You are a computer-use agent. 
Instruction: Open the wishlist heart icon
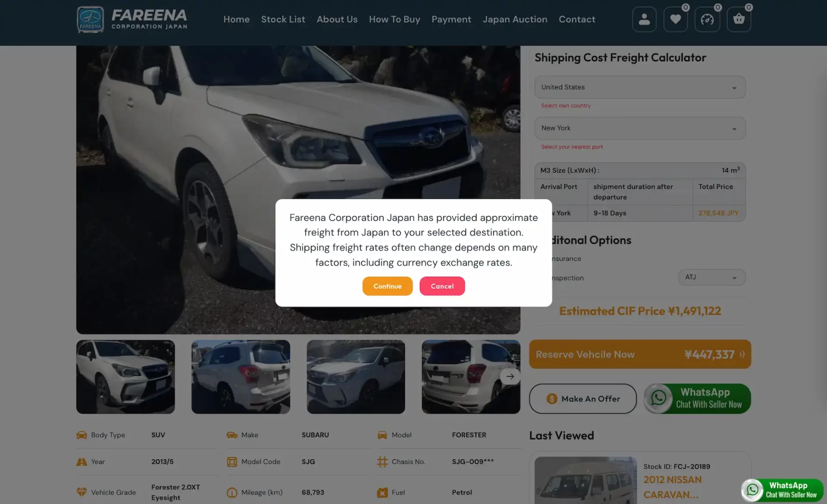coord(675,20)
